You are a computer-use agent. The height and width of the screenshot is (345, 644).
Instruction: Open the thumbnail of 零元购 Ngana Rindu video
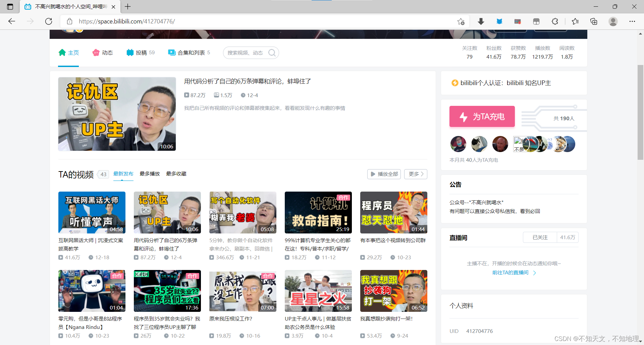(x=92, y=291)
